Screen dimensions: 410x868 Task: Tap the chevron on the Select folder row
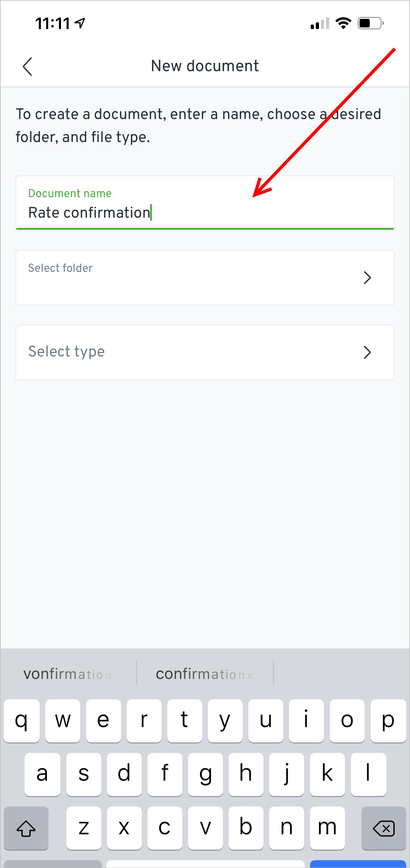(368, 278)
